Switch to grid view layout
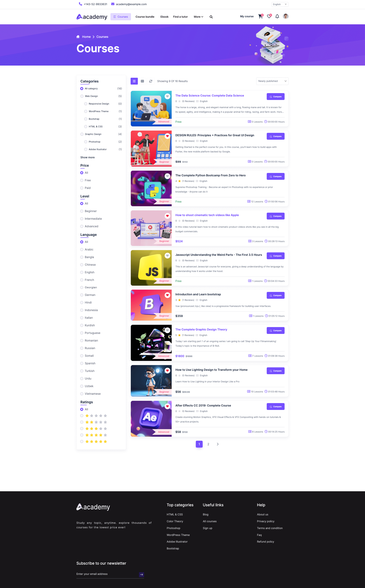 pyautogui.click(x=142, y=81)
